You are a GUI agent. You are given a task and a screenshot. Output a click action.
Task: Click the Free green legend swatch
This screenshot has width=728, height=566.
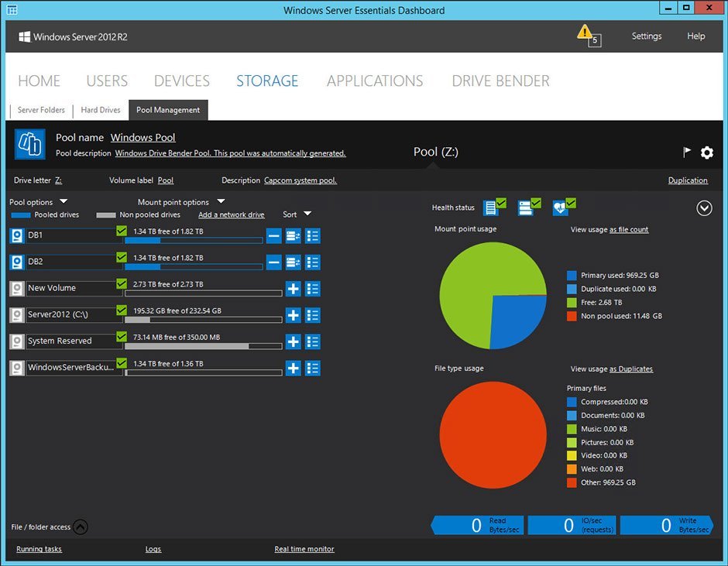coord(572,302)
